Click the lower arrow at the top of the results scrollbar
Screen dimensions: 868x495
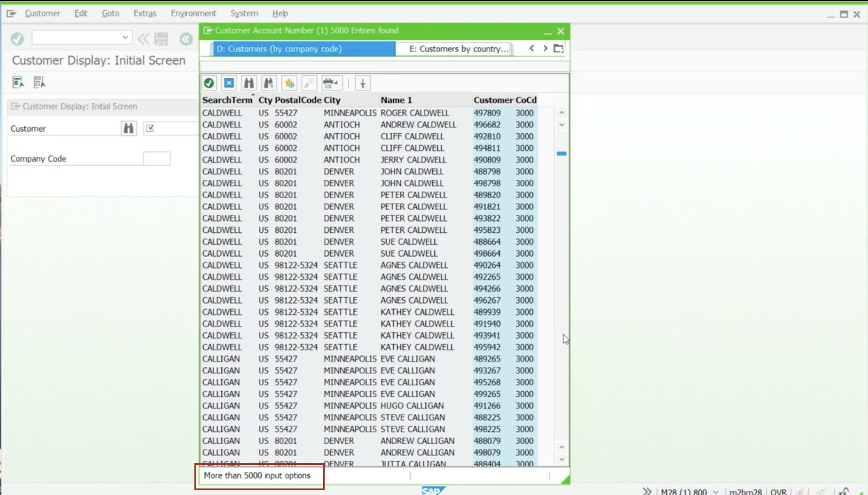click(562, 125)
